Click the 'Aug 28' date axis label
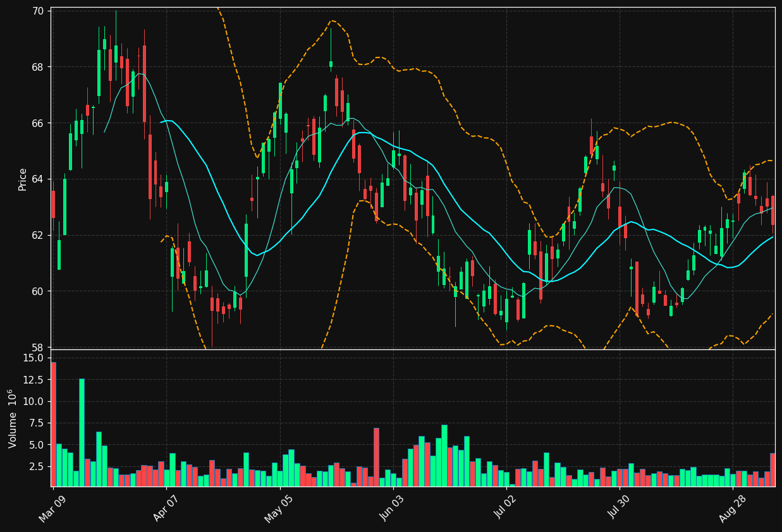 point(731,509)
